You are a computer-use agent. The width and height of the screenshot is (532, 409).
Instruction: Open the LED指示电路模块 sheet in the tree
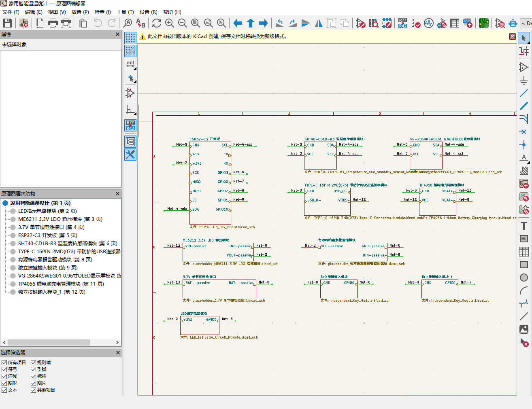[47, 211]
